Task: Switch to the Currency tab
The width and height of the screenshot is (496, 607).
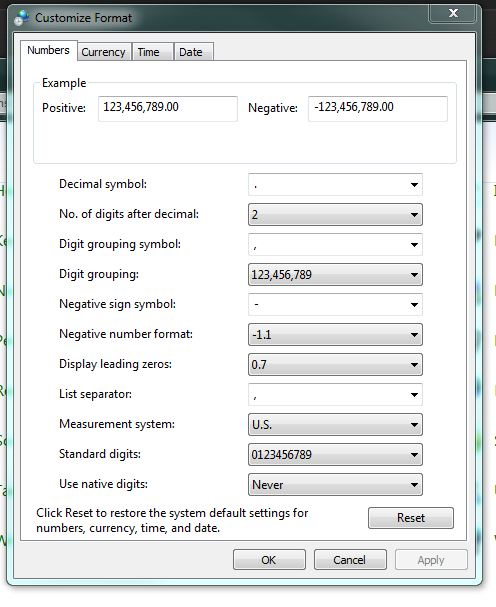Action: point(103,52)
